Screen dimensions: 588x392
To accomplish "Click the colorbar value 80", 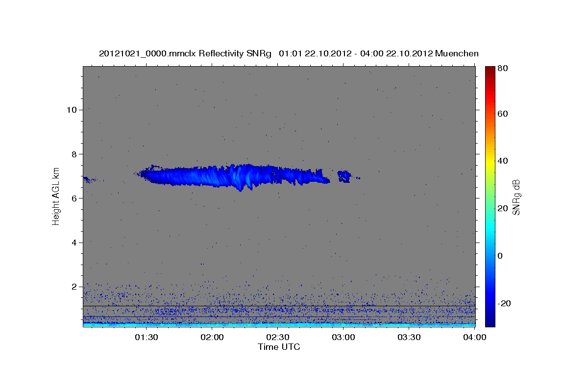I will [x=503, y=69].
